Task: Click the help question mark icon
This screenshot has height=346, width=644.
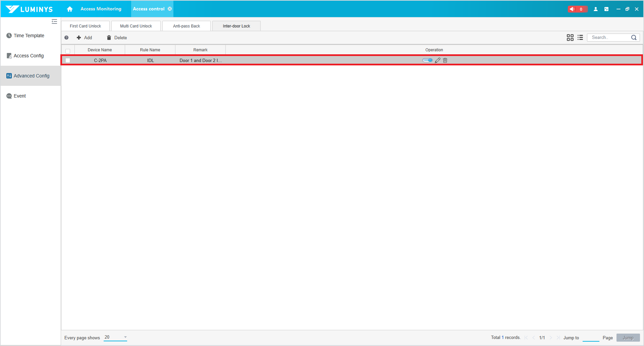Action: 66,38
